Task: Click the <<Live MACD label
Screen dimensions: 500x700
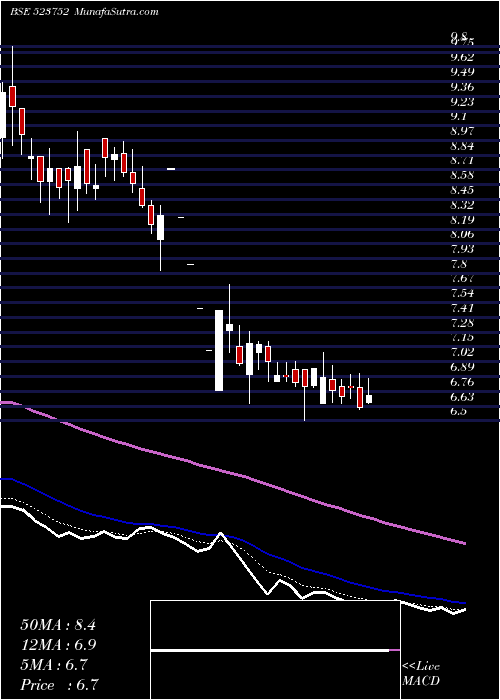Action: coord(421,674)
